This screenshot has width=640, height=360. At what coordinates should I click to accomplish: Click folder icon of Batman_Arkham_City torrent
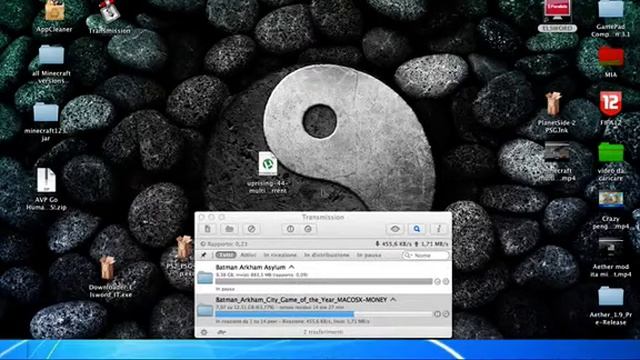(x=205, y=310)
